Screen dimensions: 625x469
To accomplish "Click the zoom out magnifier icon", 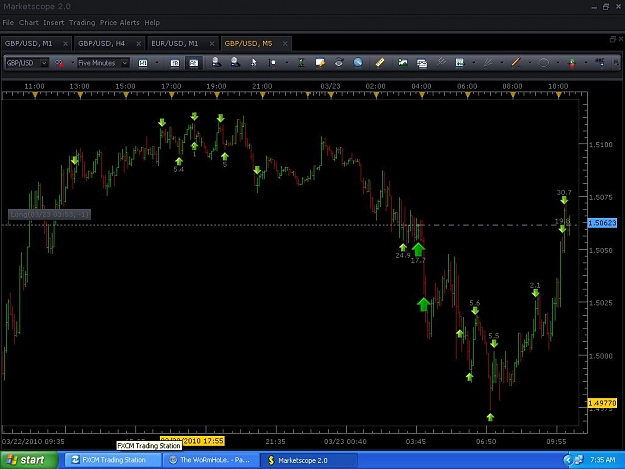I will click(x=235, y=63).
